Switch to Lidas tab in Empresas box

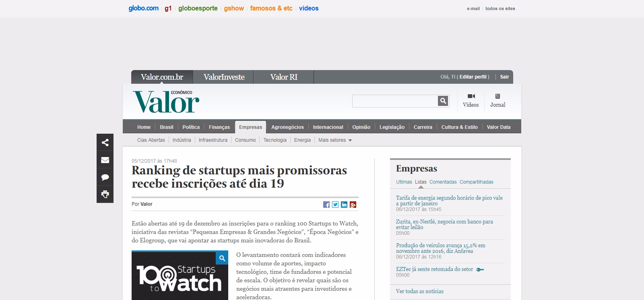point(421,182)
